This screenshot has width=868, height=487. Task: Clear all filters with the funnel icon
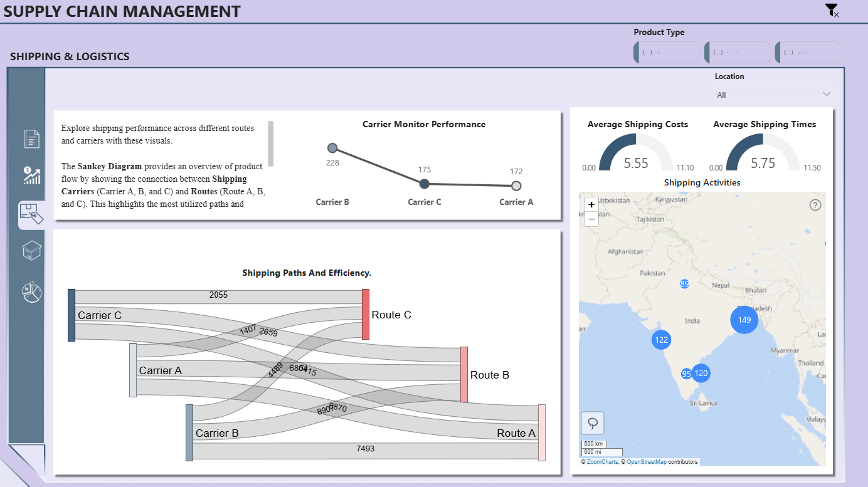pos(832,10)
